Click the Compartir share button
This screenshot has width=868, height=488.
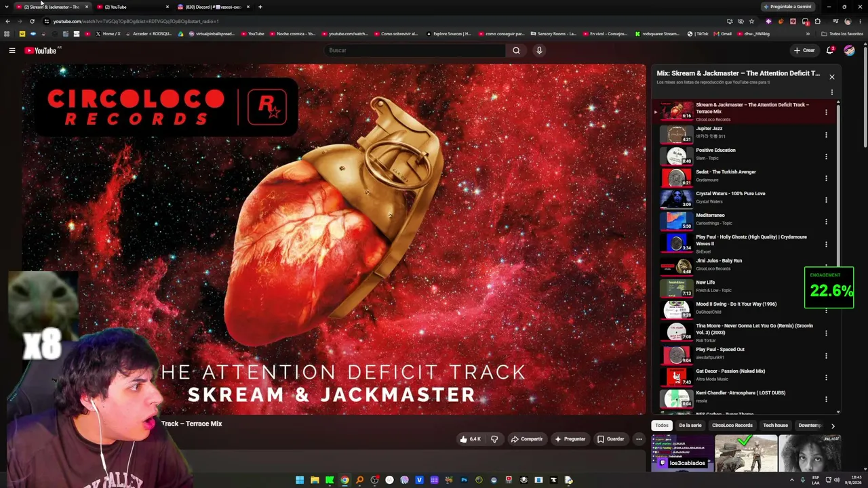click(x=527, y=439)
